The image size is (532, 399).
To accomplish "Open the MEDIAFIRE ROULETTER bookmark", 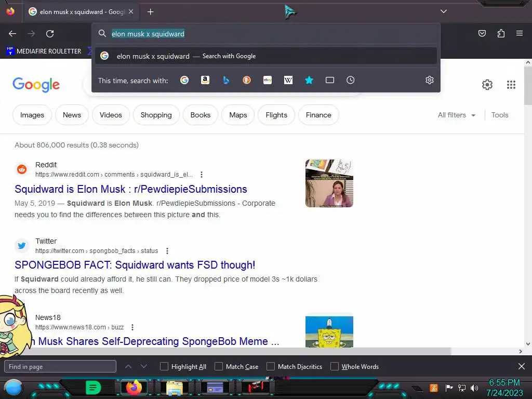I will 44,51.
